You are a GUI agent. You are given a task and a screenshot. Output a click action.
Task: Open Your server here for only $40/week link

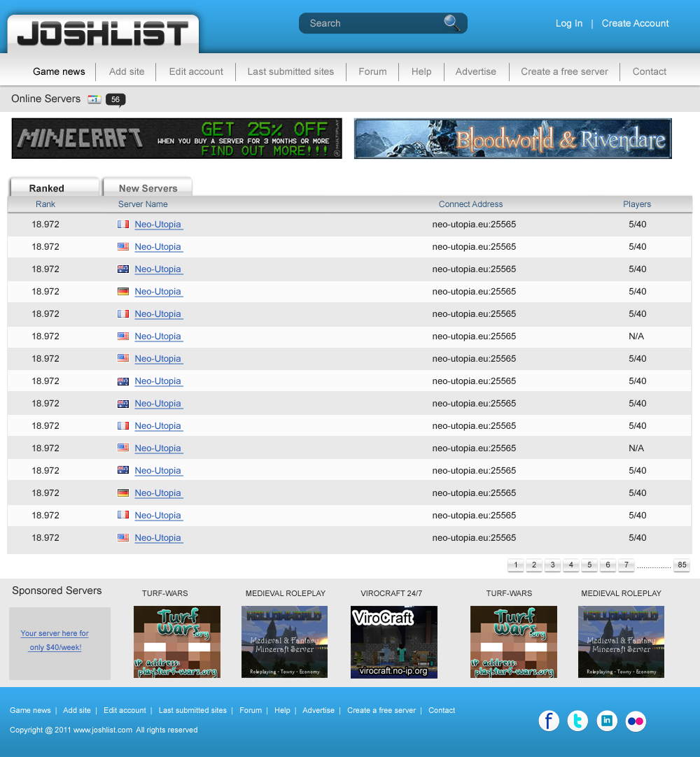coord(55,640)
